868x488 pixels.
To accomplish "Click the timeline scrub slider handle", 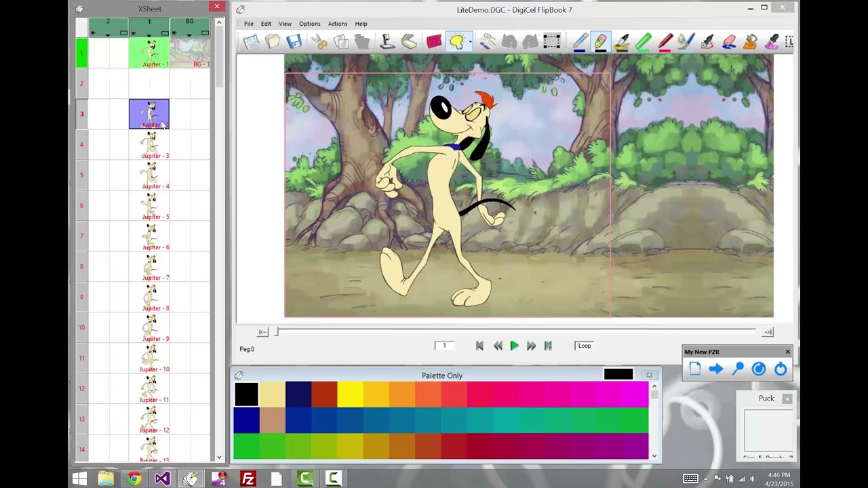I will [276, 331].
